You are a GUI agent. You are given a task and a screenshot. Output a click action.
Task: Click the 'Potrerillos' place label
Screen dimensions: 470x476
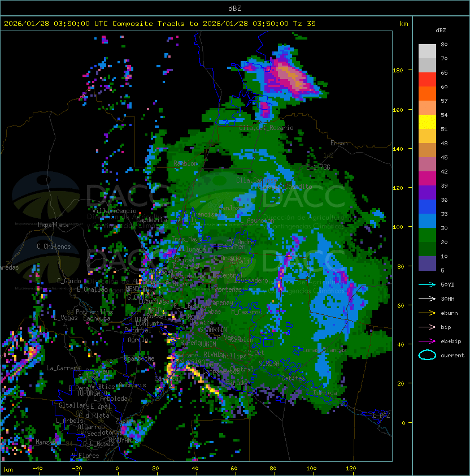point(94,312)
